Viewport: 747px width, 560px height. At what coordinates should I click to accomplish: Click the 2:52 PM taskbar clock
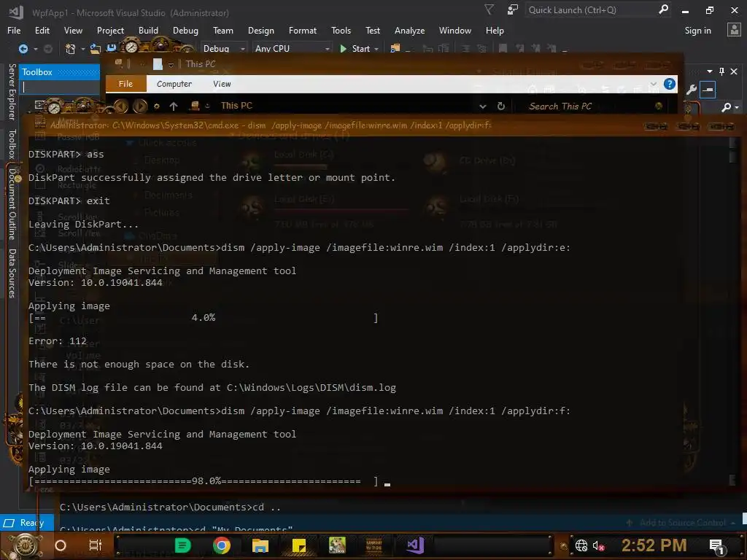[x=654, y=545]
